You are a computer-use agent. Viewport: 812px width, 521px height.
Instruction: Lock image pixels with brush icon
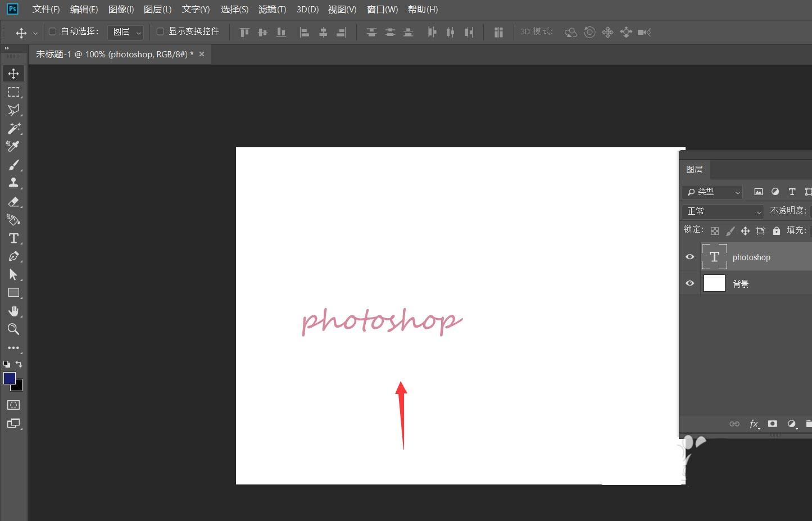(730, 231)
